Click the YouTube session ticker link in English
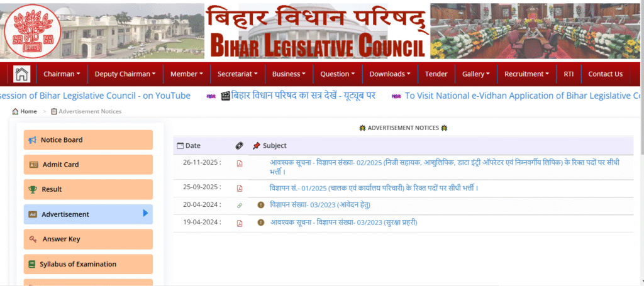The image size is (644, 286). (96, 96)
